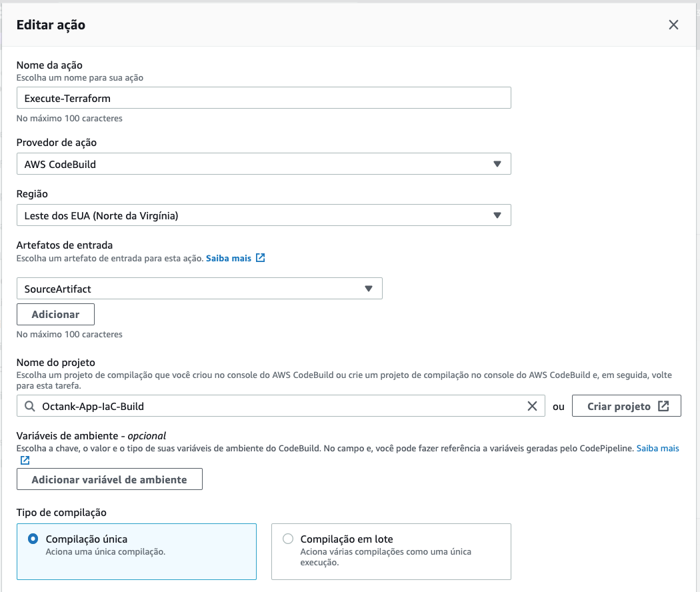Screen dimensions: 700x592
Task: Clear the Octank-App-IaC-Build project name
Action: pos(532,406)
